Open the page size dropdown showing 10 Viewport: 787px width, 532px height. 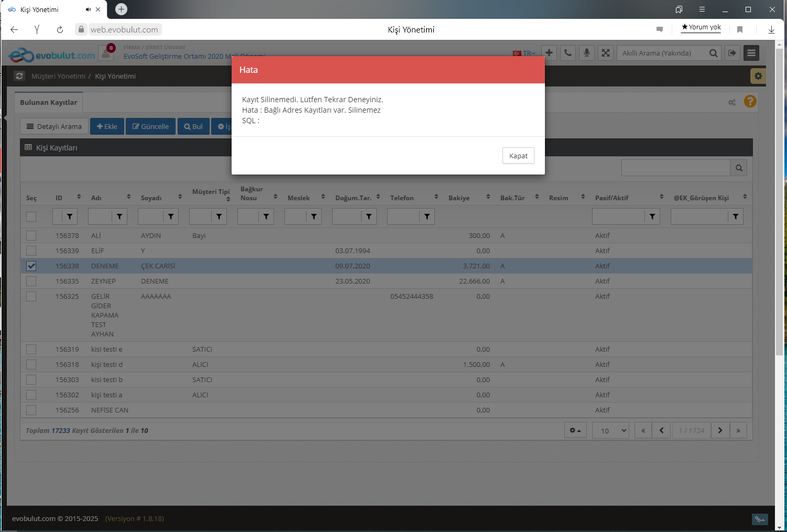(610, 430)
